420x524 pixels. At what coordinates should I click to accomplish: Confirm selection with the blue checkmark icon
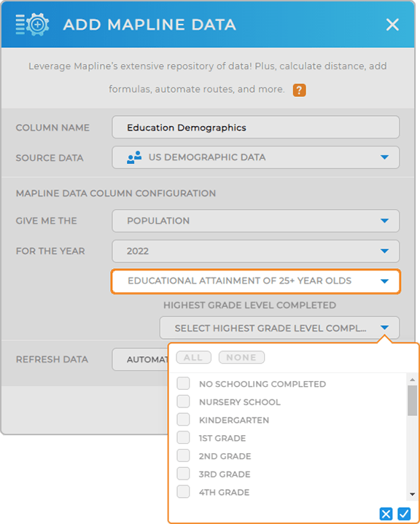[x=404, y=514]
